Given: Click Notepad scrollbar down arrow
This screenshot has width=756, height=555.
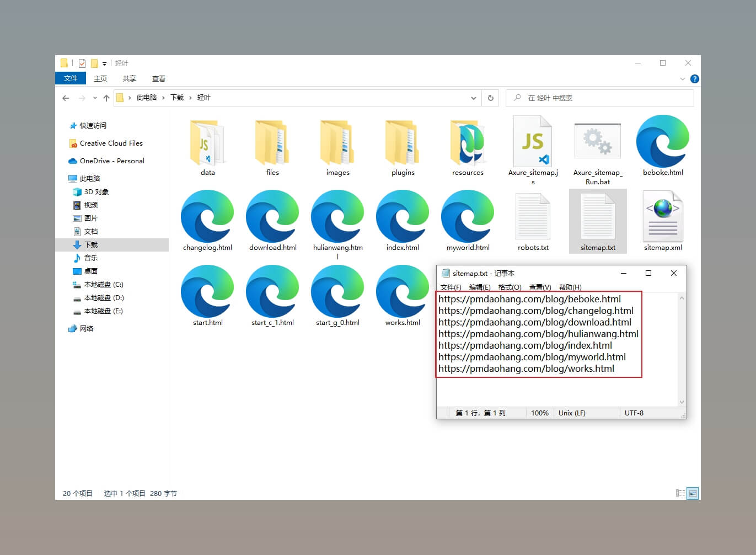Looking at the screenshot, I should 682,402.
